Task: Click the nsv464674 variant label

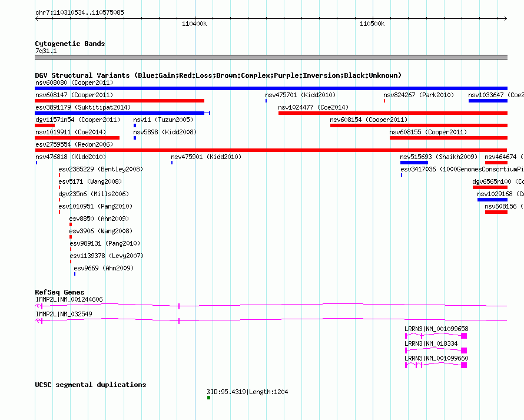Action: tap(505, 157)
